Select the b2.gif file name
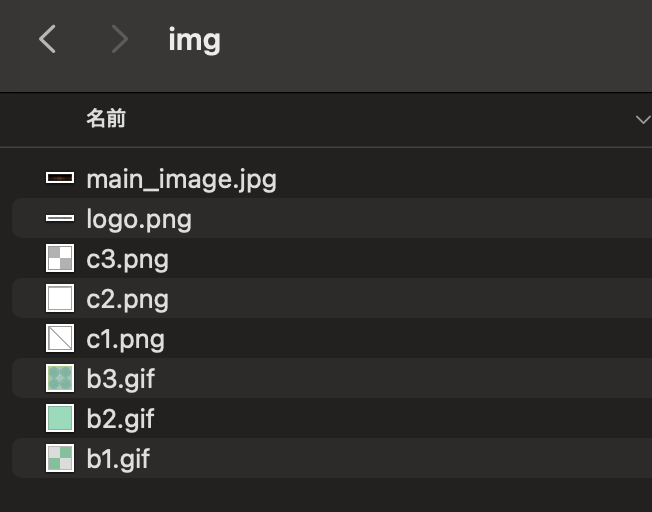 (120, 418)
